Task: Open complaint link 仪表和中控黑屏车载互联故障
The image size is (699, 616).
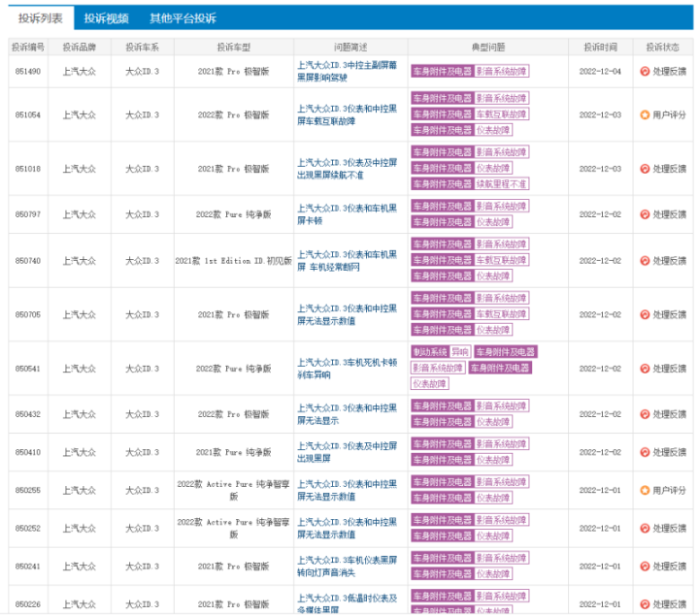Action: pyautogui.click(x=347, y=114)
